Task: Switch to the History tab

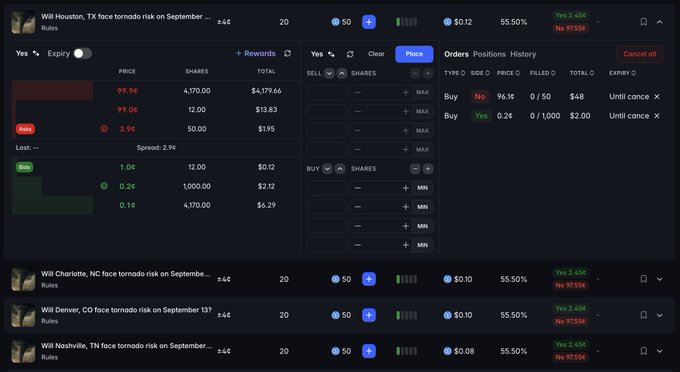Action: pyautogui.click(x=523, y=54)
